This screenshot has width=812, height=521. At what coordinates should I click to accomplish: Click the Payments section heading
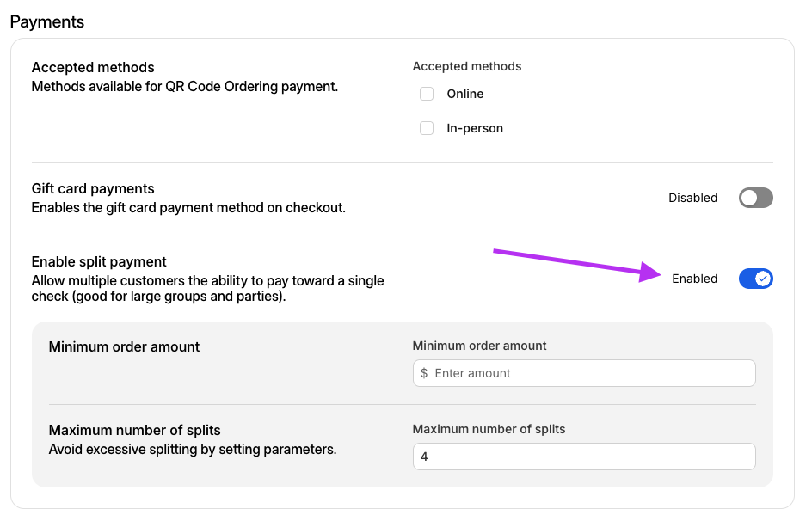pos(47,21)
